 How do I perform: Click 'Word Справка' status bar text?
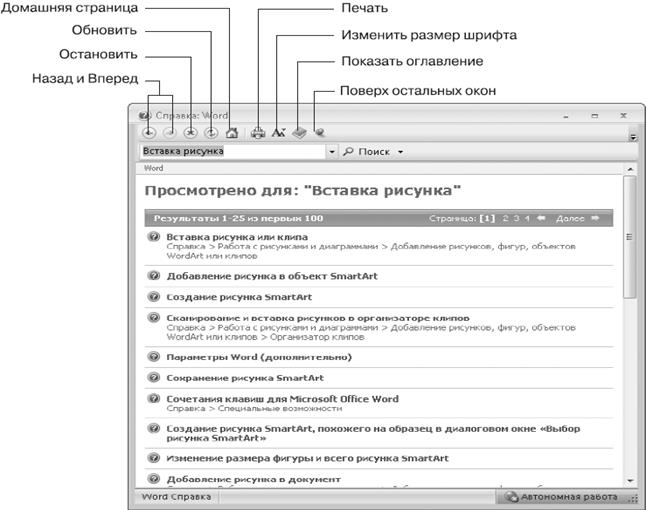click(x=176, y=497)
